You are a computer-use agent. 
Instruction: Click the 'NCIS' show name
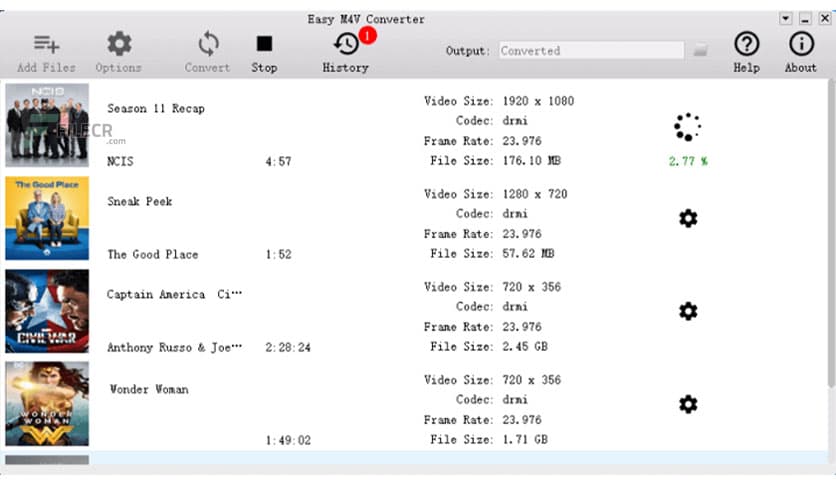click(120, 161)
